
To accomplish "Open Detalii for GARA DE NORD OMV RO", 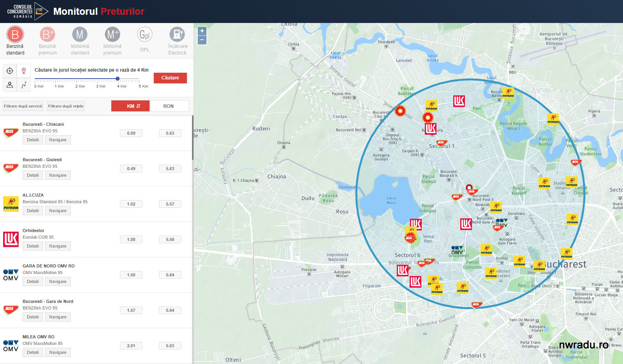I will coord(33,281).
